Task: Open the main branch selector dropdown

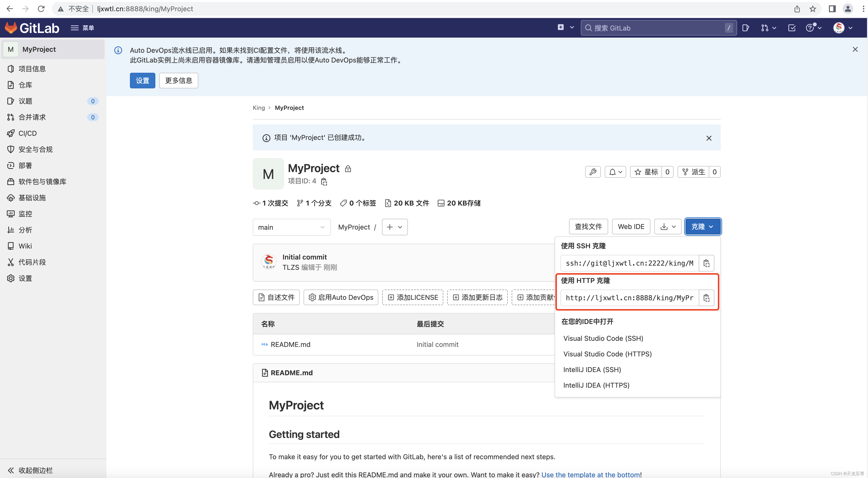Action: coord(292,227)
